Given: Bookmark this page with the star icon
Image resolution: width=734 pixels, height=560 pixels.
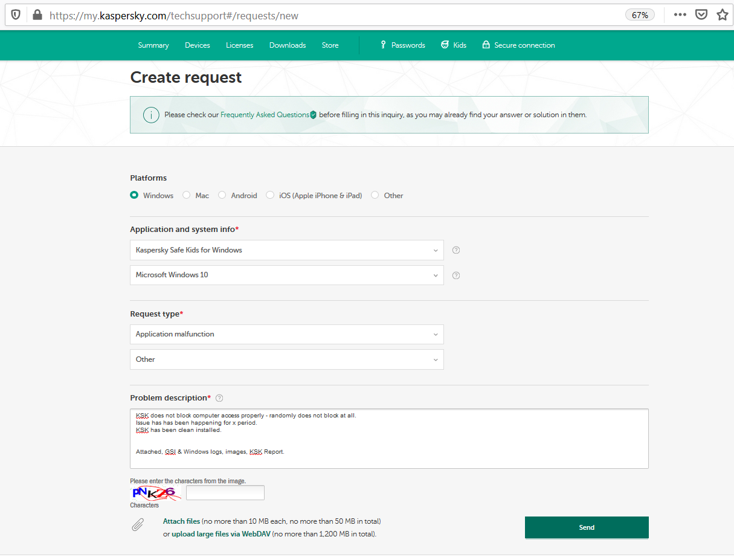Looking at the screenshot, I should (x=722, y=15).
